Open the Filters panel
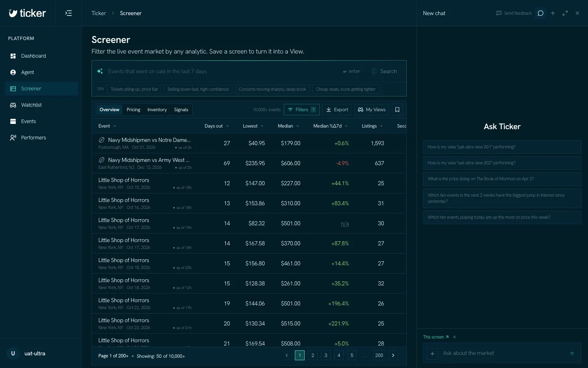Viewport: 588px width, 368px height. click(302, 110)
